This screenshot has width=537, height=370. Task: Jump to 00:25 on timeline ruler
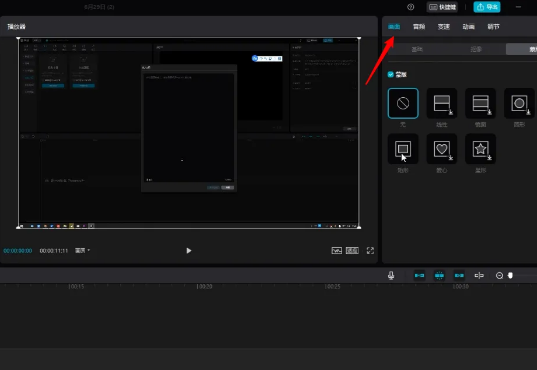[333, 286]
